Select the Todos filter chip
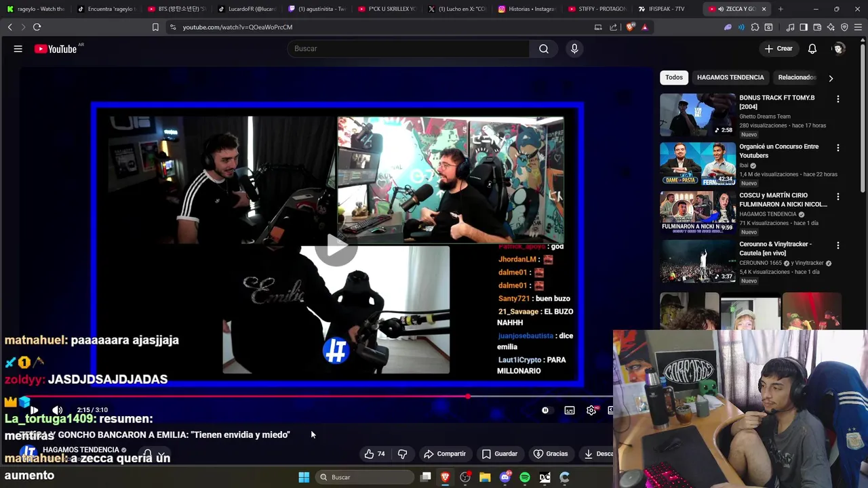Image resolution: width=868 pixels, height=488 pixels. (674, 77)
